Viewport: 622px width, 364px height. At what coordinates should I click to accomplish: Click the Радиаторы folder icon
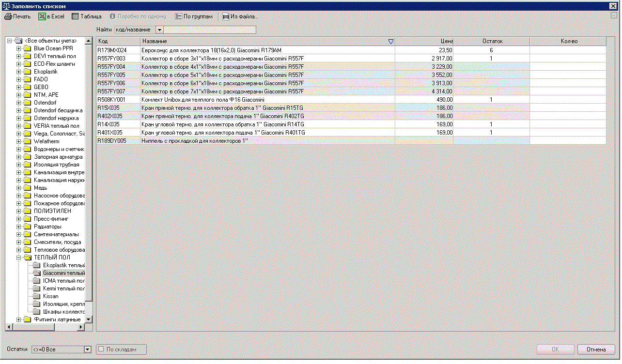(28, 227)
